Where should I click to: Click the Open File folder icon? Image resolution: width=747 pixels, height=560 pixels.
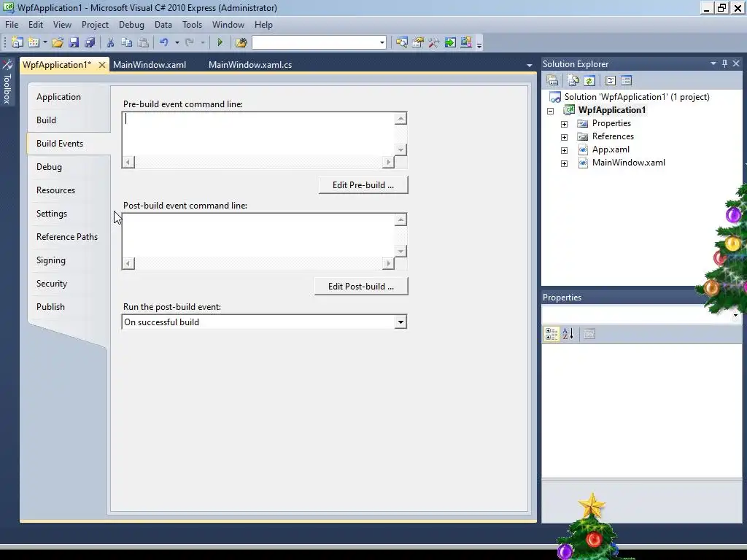58,42
